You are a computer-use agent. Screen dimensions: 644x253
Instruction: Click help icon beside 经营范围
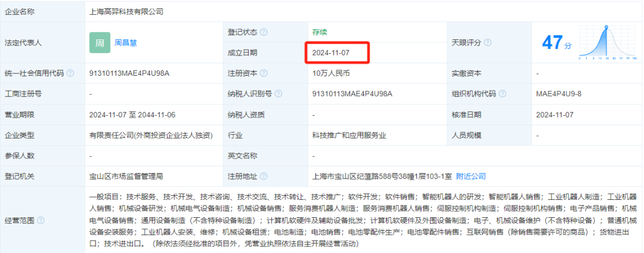(x=41, y=221)
